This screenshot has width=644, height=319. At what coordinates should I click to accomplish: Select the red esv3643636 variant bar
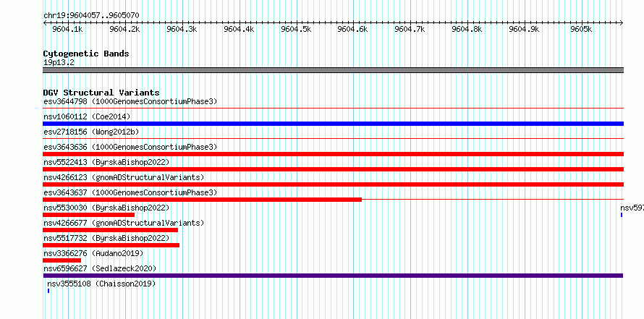333,154
